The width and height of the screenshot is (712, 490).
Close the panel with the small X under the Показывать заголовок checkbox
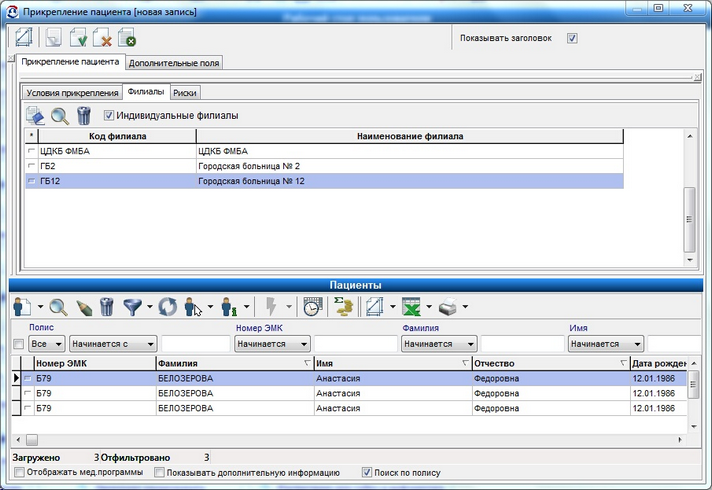tap(697, 77)
